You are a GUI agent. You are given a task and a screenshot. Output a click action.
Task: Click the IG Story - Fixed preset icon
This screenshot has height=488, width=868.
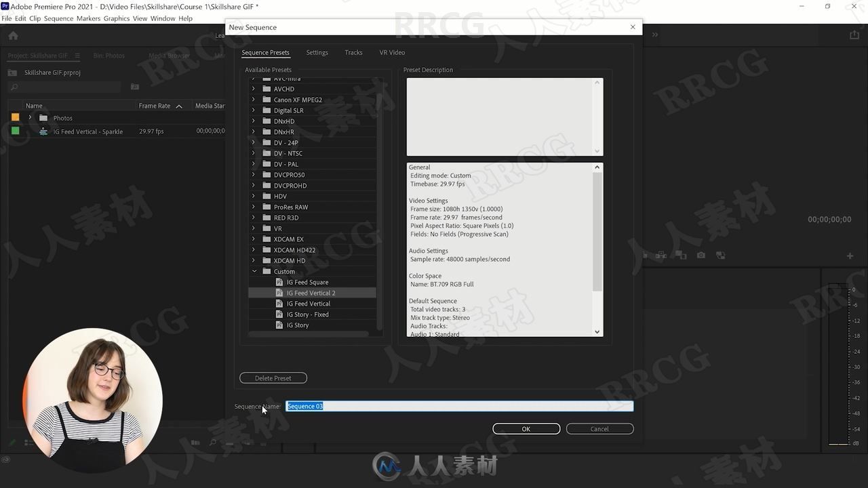click(x=279, y=314)
